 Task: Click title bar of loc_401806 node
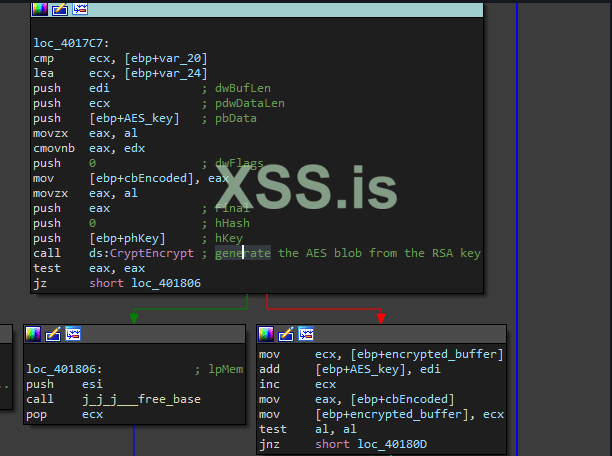click(135, 334)
